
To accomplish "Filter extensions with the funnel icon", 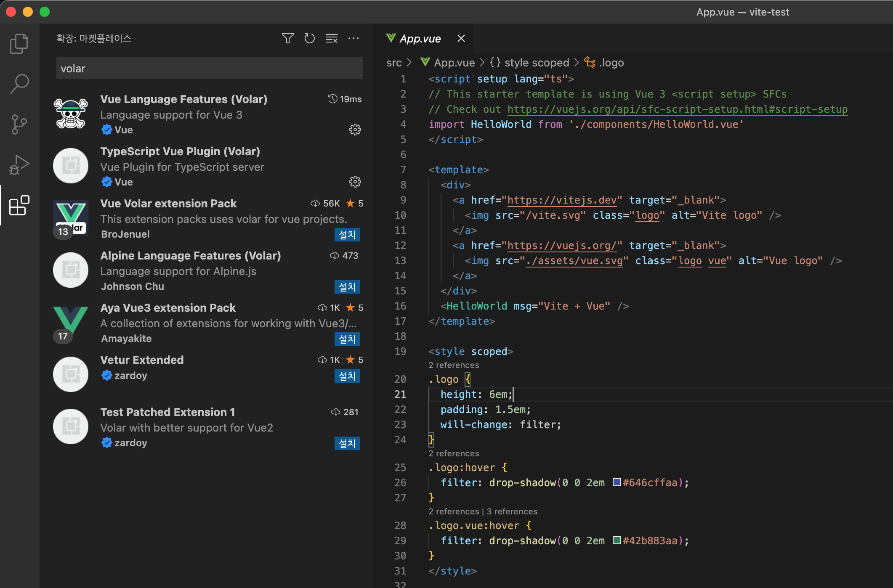I will (x=288, y=39).
